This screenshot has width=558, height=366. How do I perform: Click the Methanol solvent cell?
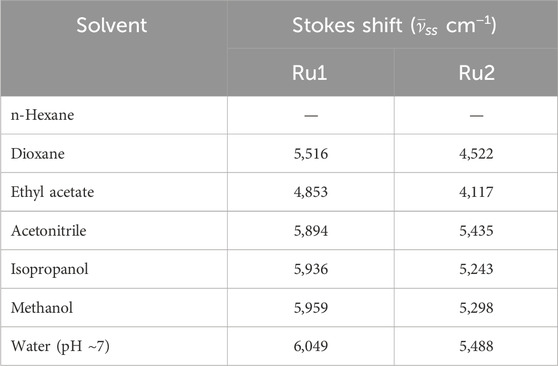[42, 307]
